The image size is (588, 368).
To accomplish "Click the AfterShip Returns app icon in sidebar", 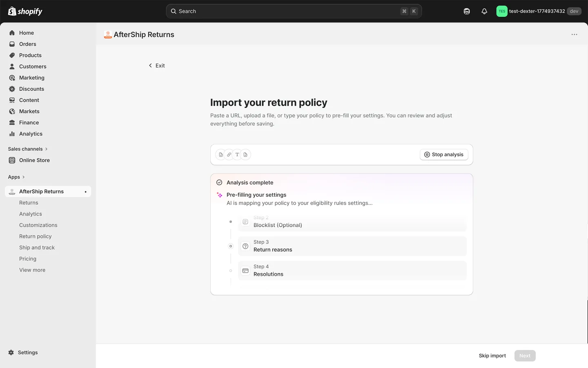I will (x=12, y=191).
